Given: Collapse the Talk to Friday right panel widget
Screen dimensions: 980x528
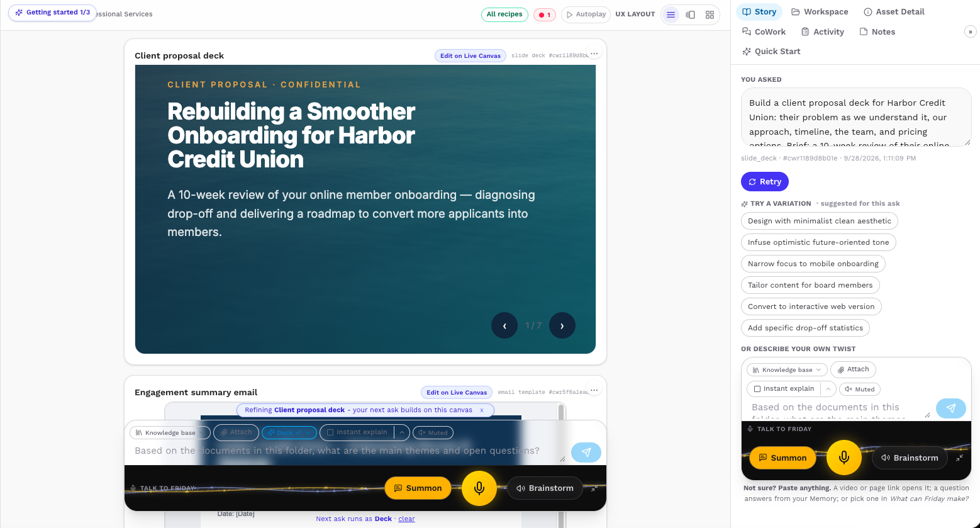Looking at the screenshot, I should pyautogui.click(x=960, y=458).
